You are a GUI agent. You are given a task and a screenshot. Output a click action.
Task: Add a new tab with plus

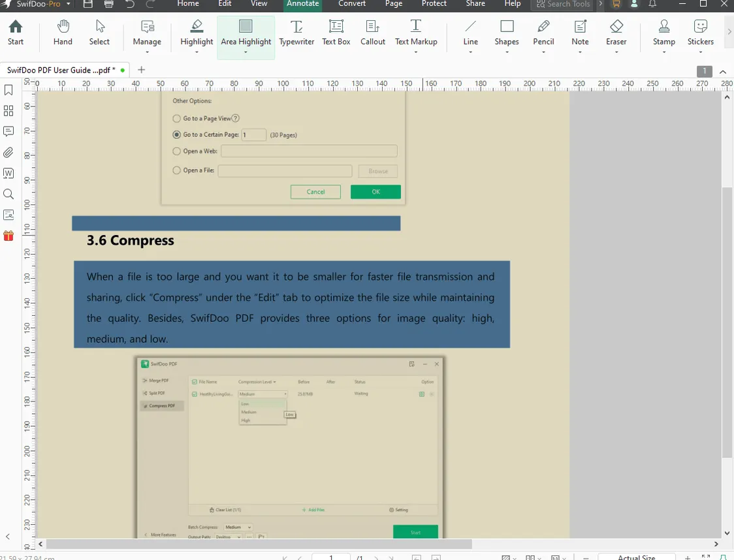141,70
